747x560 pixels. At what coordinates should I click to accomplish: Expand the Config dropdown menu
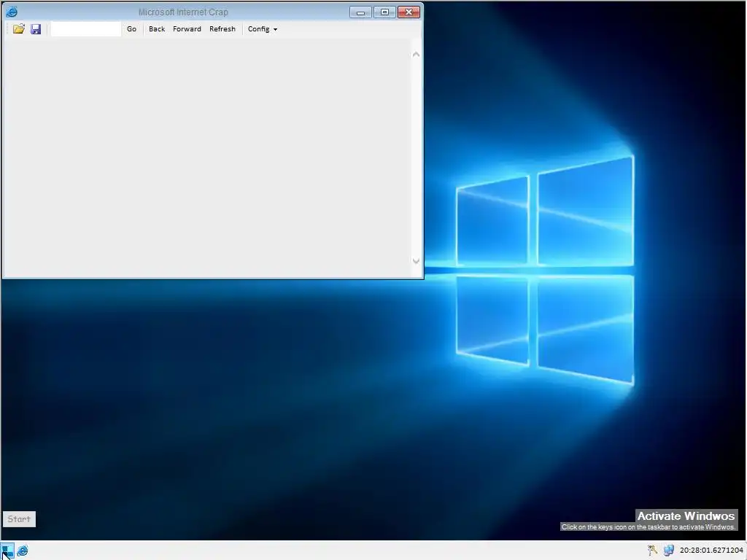coord(263,29)
